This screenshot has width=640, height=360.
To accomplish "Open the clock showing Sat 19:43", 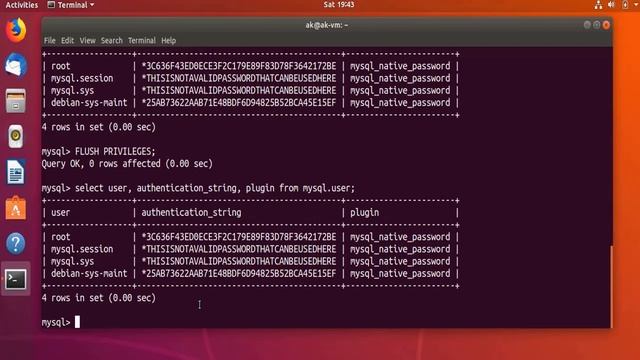I will click(339, 5).
